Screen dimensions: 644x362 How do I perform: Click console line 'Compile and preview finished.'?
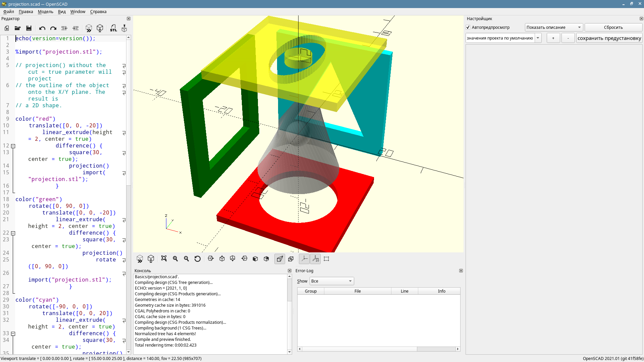click(x=163, y=340)
